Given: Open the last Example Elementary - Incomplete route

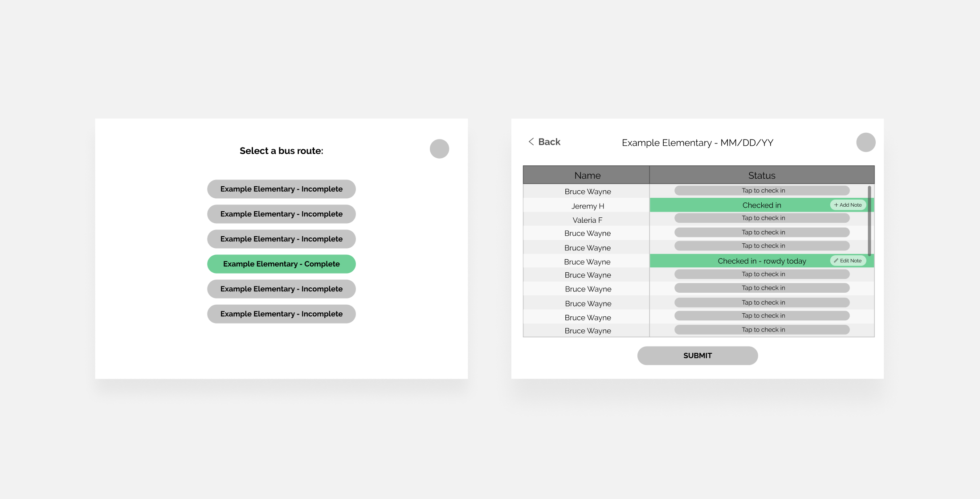Looking at the screenshot, I should click(281, 314).
